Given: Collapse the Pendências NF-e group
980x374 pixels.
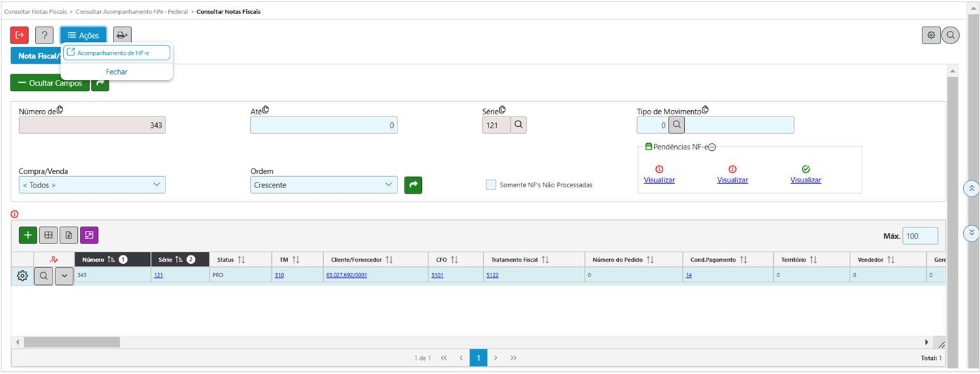Looking at the screenshot, I should click(712, 147).
